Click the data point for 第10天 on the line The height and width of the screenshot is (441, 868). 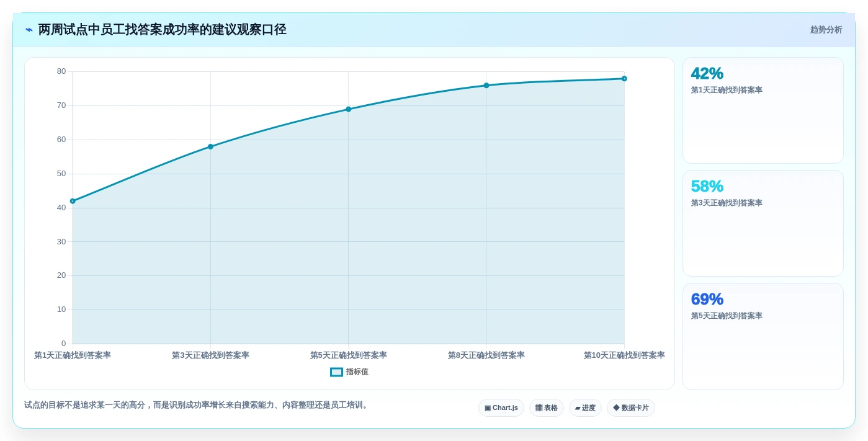pyautogui.click(x=624, y=79)
